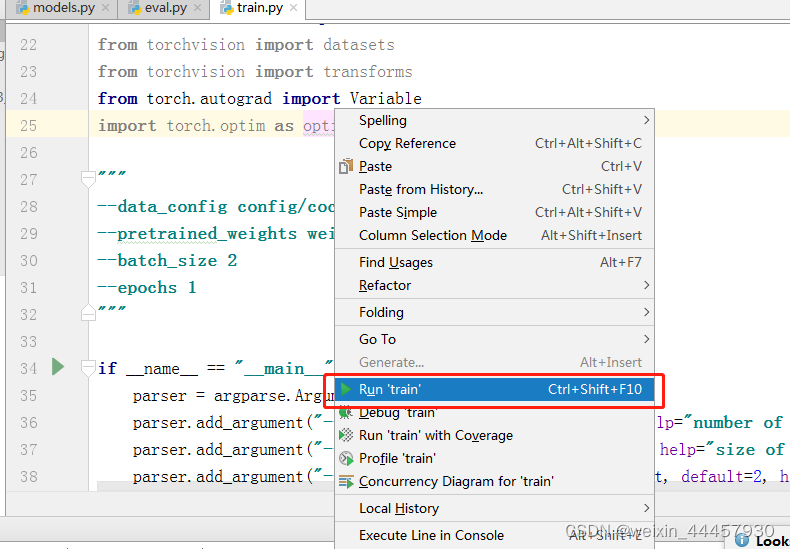
Task: Click the green play icon beside Run 'train'
Action: (346, 389)
